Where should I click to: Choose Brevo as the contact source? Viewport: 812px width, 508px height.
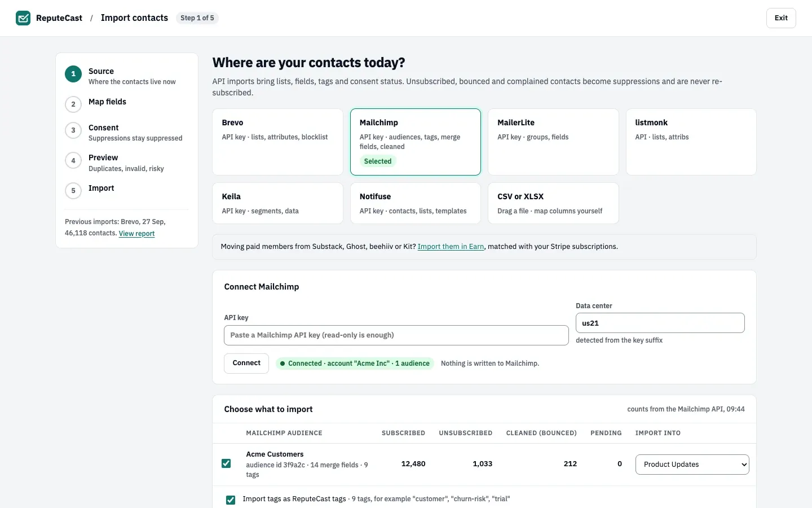tap(277, 142)
